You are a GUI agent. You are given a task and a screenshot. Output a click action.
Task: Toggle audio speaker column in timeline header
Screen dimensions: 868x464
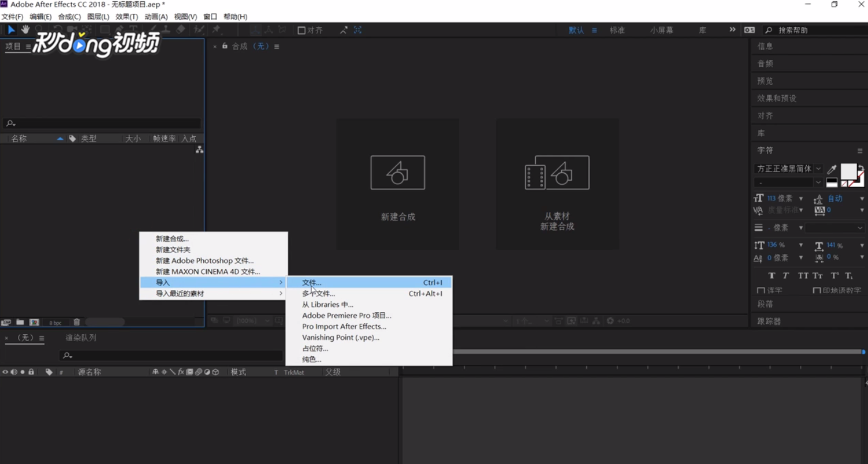click(x=14, y=372)
